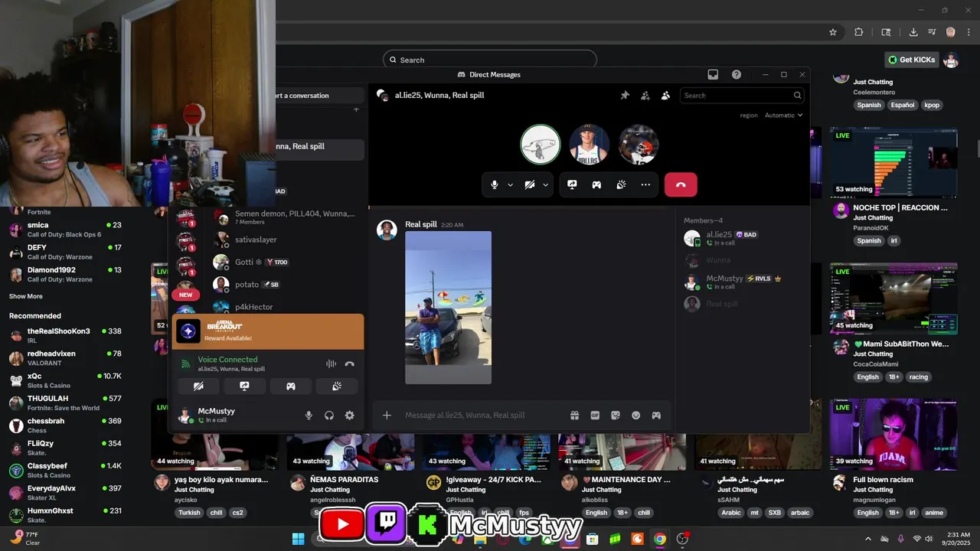The width and height of the screenshot is (980, 551).
Task: Click the Discord conversation search field
Action: [x=741, y=96]
